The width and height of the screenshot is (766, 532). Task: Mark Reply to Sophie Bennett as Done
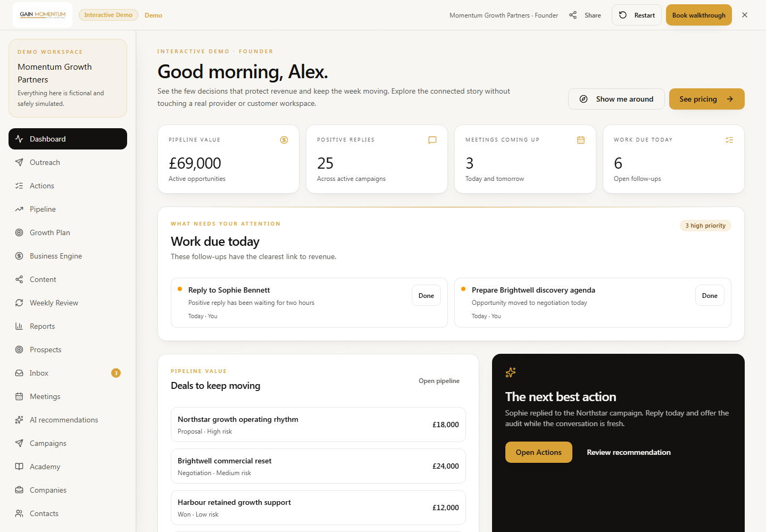click(426, 295)
